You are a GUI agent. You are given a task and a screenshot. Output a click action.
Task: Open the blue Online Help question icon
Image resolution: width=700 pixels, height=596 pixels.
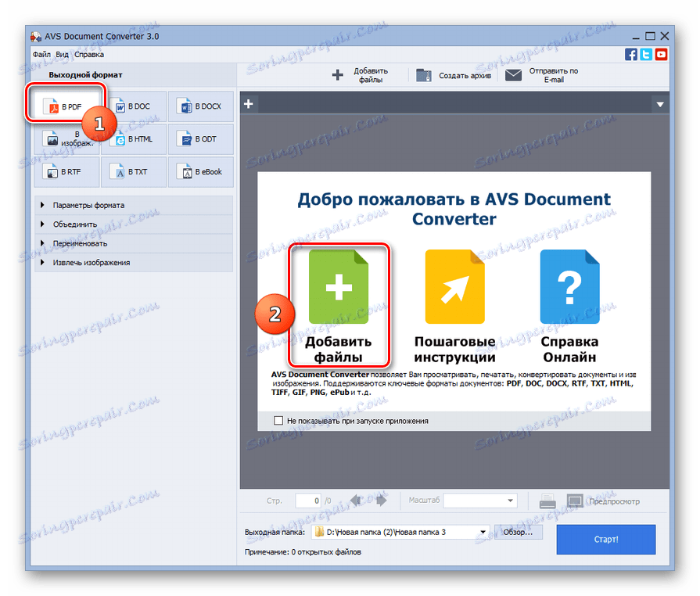click(x=569, y=286)
